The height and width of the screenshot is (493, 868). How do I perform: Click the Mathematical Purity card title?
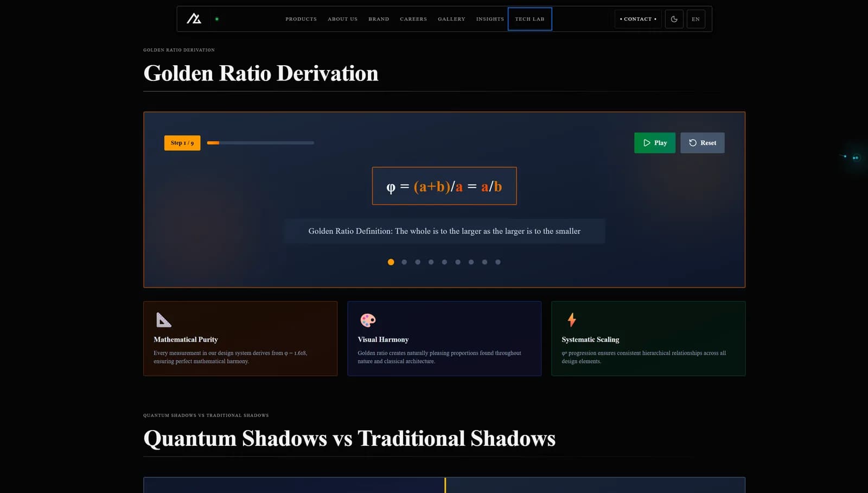click(186, 339)
